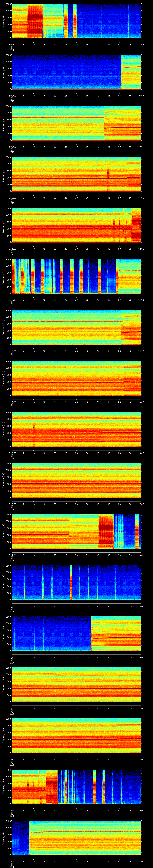This screenshot has height=868, width=153.
Task: Click the spectrogram panel starting at 5:21:00
Action: tap(77, 736)
